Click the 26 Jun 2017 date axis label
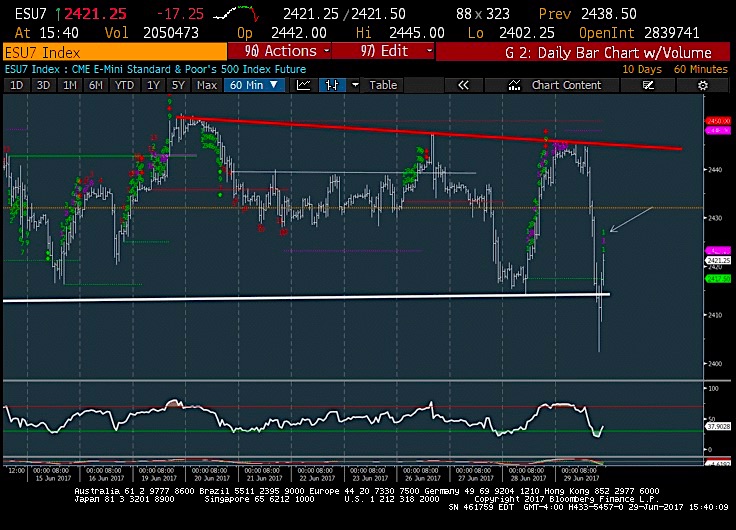The image size is (736, 530). pyautogui.click(x=422, y=478)
